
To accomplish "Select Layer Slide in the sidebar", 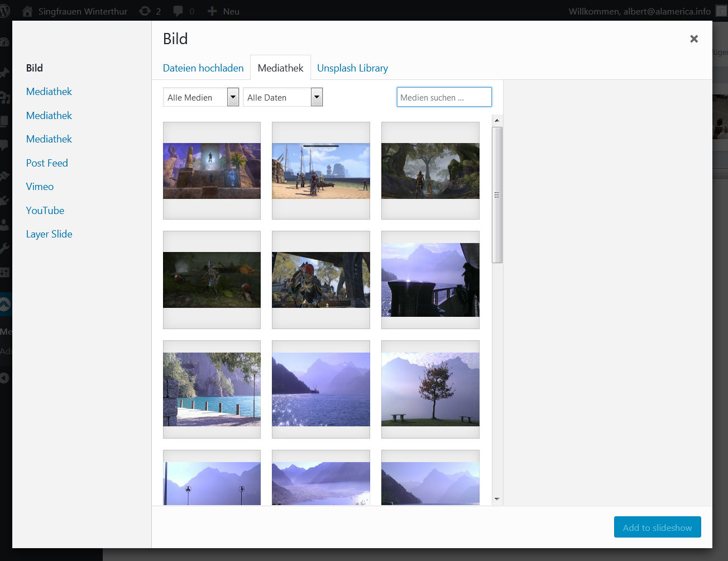I will 49,234.
